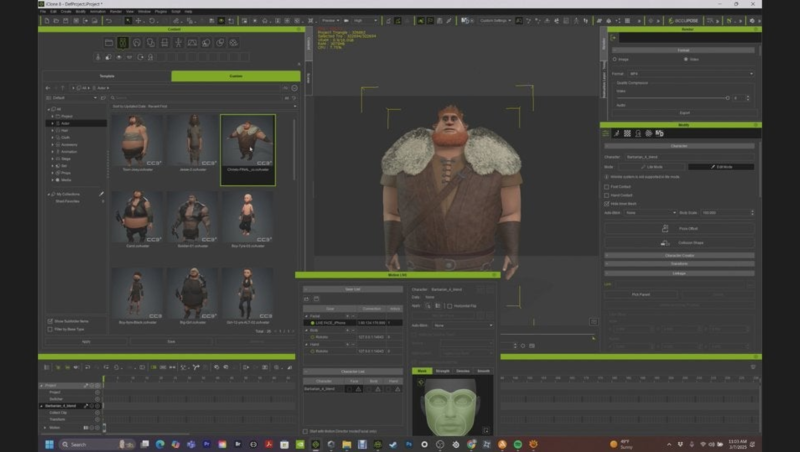Switch to the Template tab
Screen dimensions: 800x452
click(x=106, y=76)
